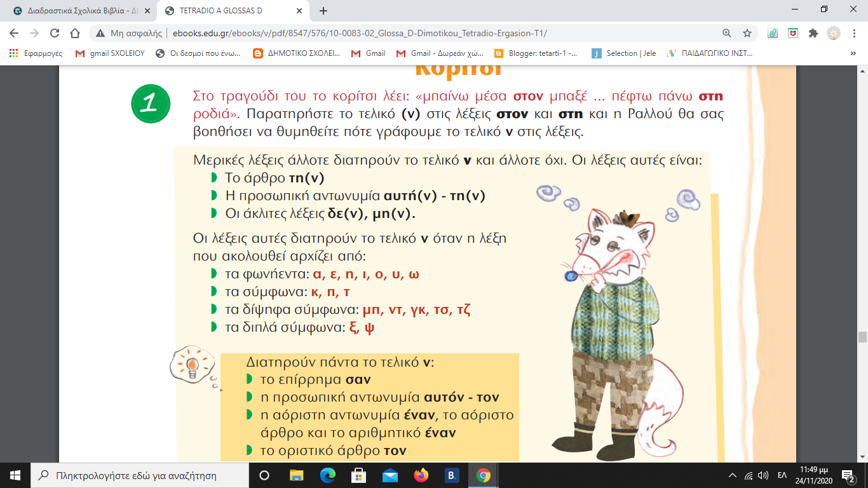868x488 pixels.
Task: Open the Chrome three-dot menu
Action: pos(853,33)
